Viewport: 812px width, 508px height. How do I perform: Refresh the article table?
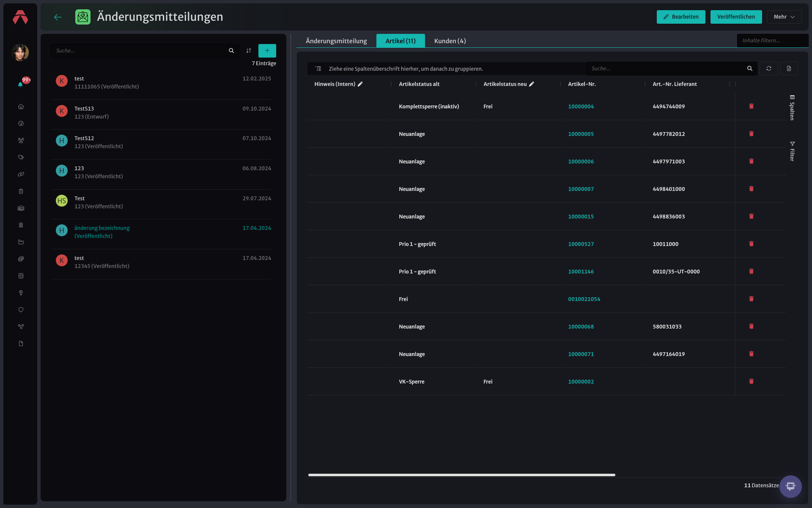[x=769, y=69]
